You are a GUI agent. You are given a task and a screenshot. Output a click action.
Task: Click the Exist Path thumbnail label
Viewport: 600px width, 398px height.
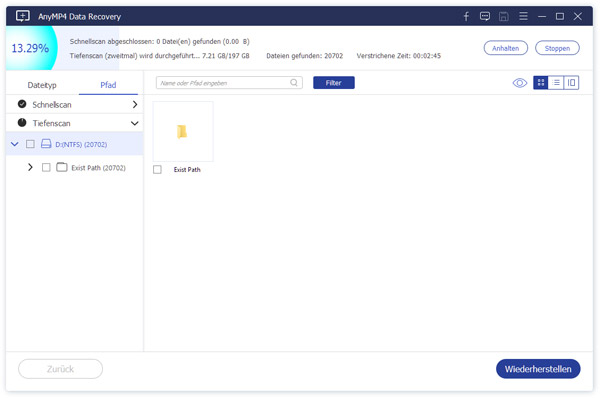[x=187, y=170]
